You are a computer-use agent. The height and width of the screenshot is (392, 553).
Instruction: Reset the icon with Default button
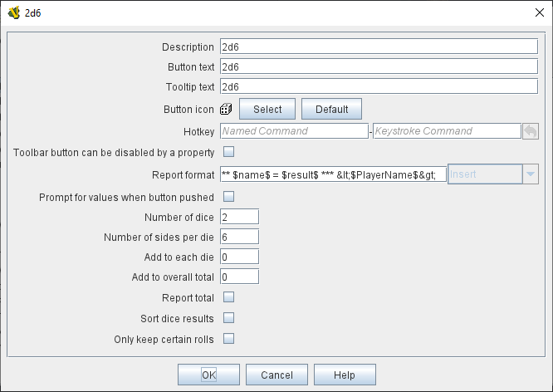(331, 109)
